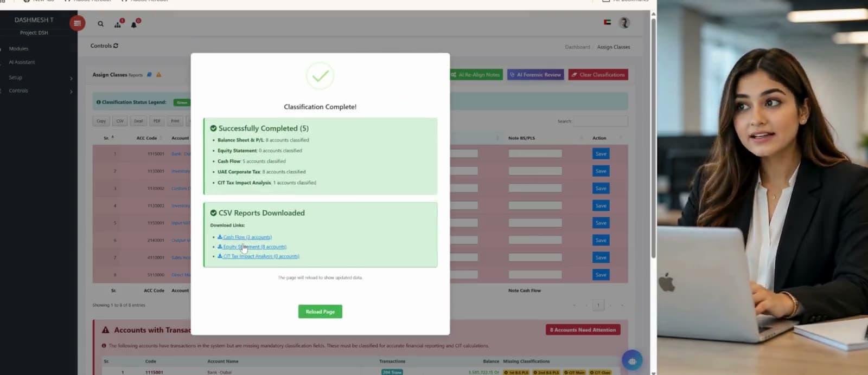Image resolution: width=868 pixels, height=375 pixels.
Task: Open the organization hierarchy icon with badge
Action: 118,24
